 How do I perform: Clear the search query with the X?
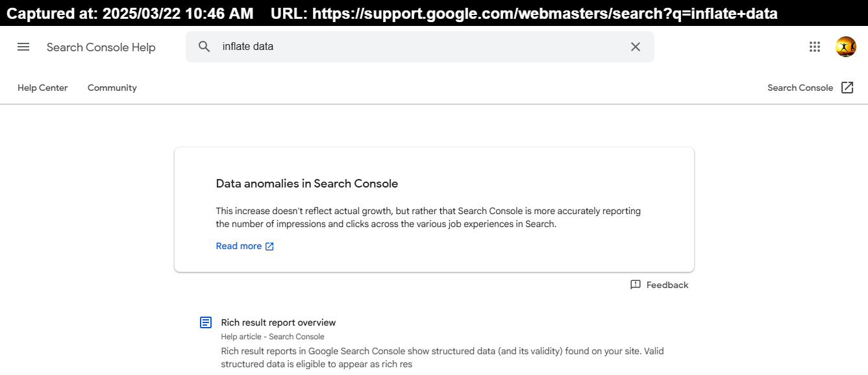(636, 47)
